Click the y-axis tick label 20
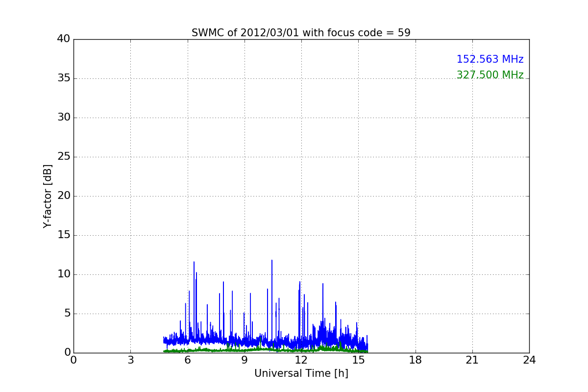Screen dimensions: 588x392 coord(64,196)
